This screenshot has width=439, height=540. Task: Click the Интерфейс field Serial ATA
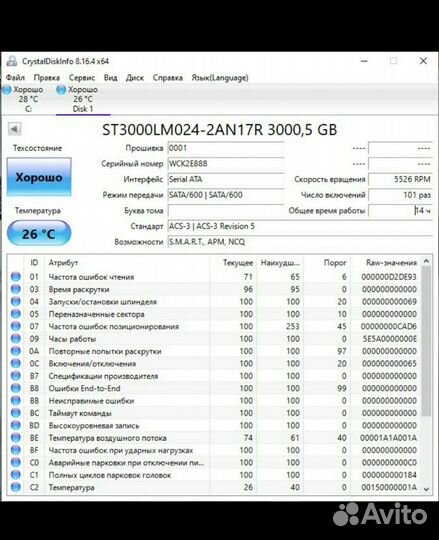pyautogui.click(x=226, y=179)
